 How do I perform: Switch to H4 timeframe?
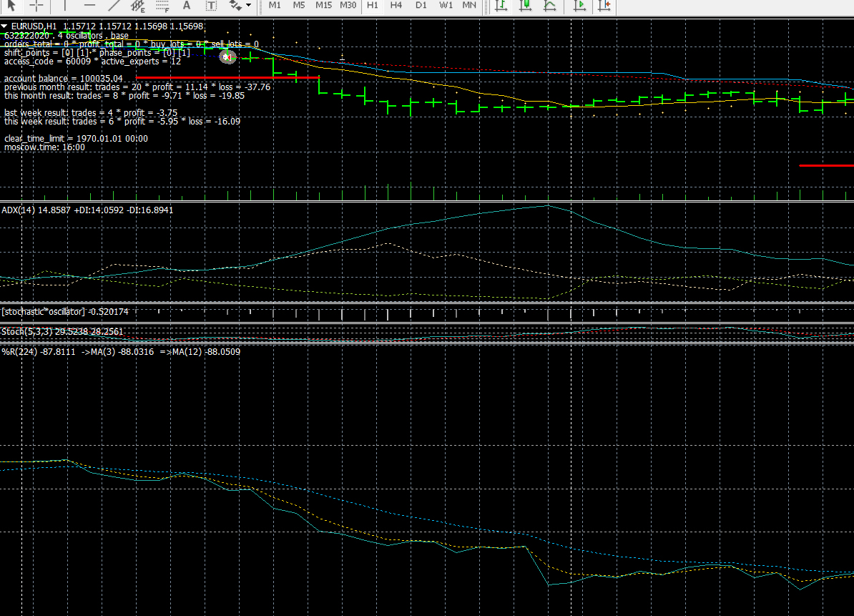coord(396,5)
